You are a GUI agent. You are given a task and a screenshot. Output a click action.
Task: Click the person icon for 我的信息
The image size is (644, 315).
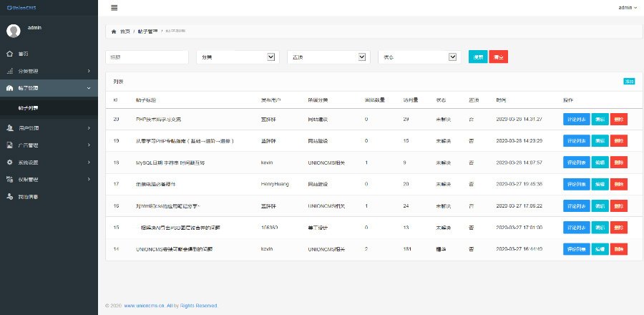click(x=10, y=197)
